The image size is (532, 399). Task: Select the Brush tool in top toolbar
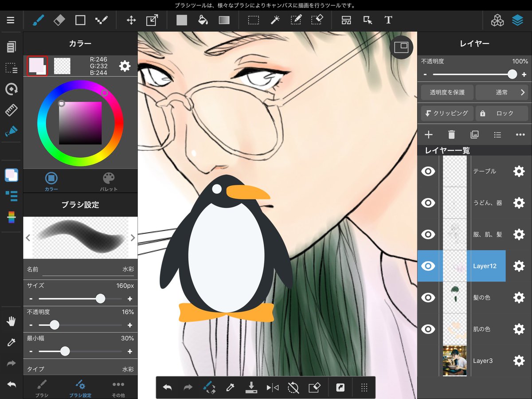point(38,20)
